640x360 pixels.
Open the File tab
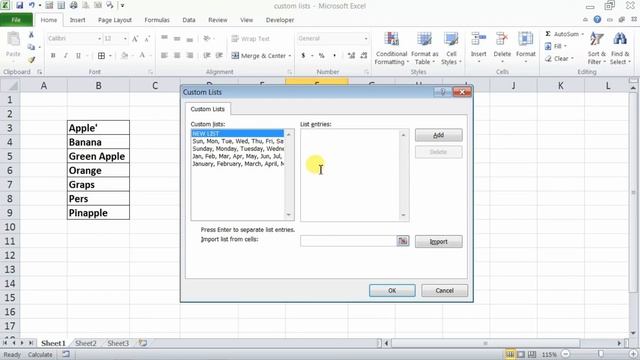click(16, 20)
